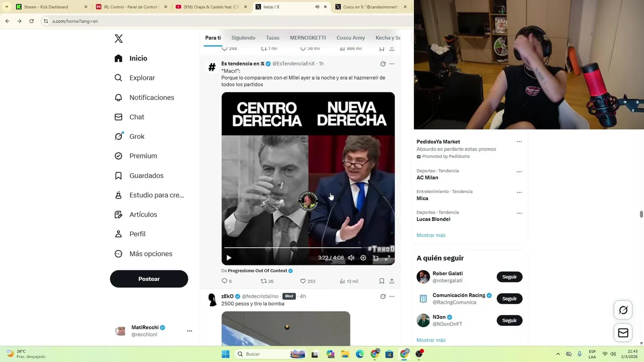The width and height of the screenshot is (644, 362).
Task: Switch to the Para ti tab
Action: tap(213, 38)
